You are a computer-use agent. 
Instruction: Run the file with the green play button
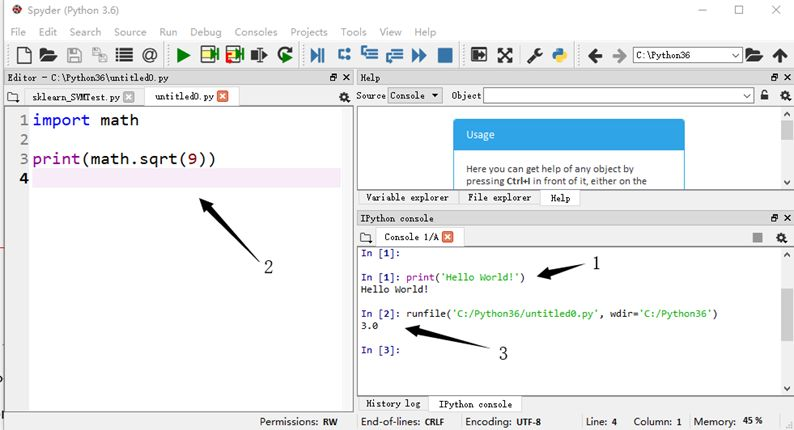click(x=183, y=55)
